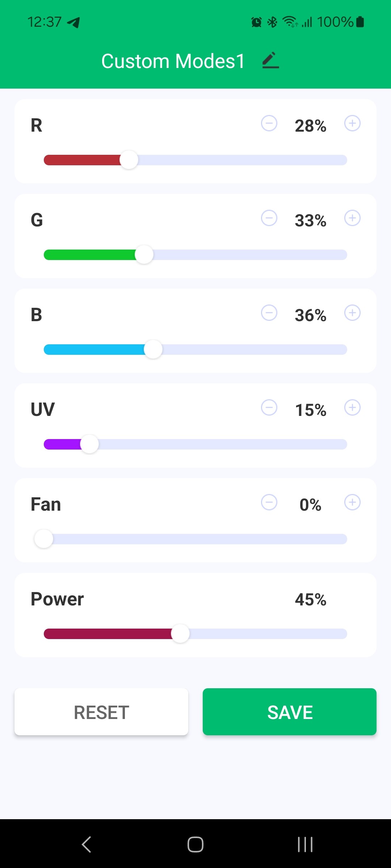Screen dimensions: 391x868
Task: Reduce UV level with the minus icon
Action: tap(269, 408)
